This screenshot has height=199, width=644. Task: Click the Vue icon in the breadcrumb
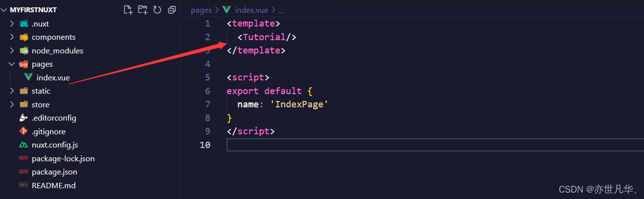226,10
